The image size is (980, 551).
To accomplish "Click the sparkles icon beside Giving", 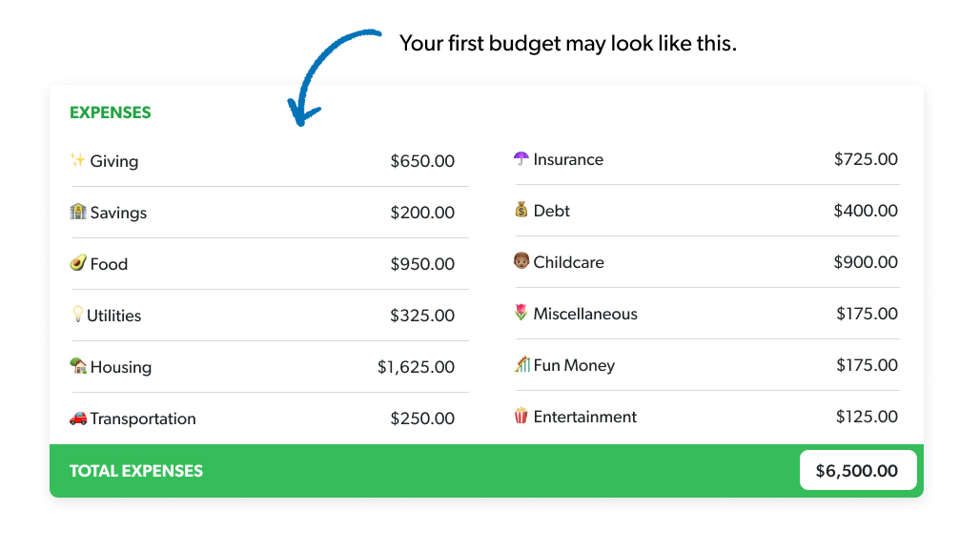I will [78, 160].
